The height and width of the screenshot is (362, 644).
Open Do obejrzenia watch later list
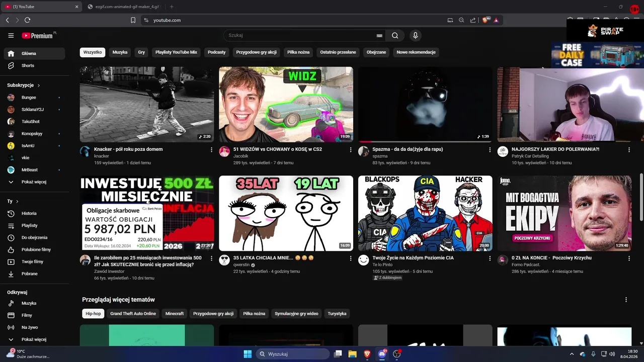coord(34,237)
